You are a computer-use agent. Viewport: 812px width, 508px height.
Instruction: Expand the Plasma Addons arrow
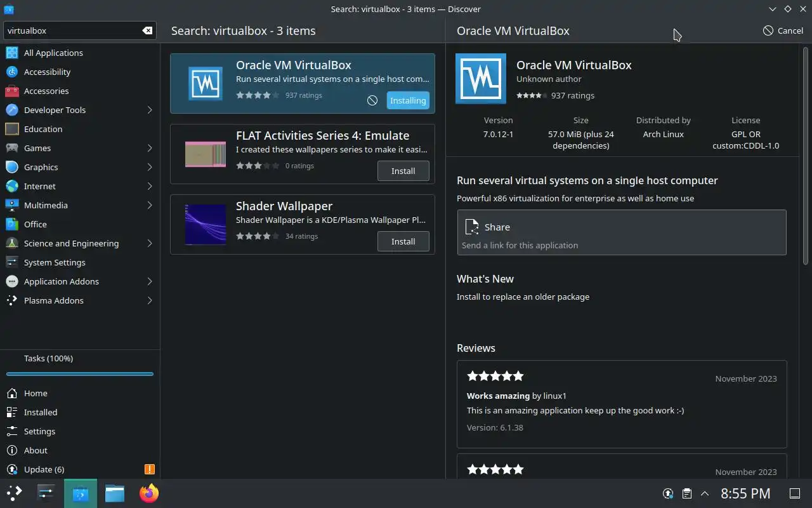click(150, 300)
